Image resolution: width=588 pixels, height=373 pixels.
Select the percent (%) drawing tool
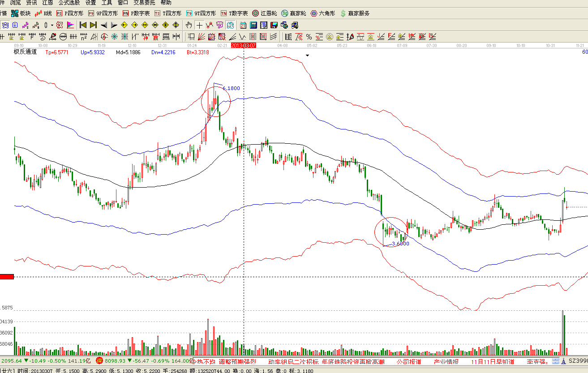309,37
